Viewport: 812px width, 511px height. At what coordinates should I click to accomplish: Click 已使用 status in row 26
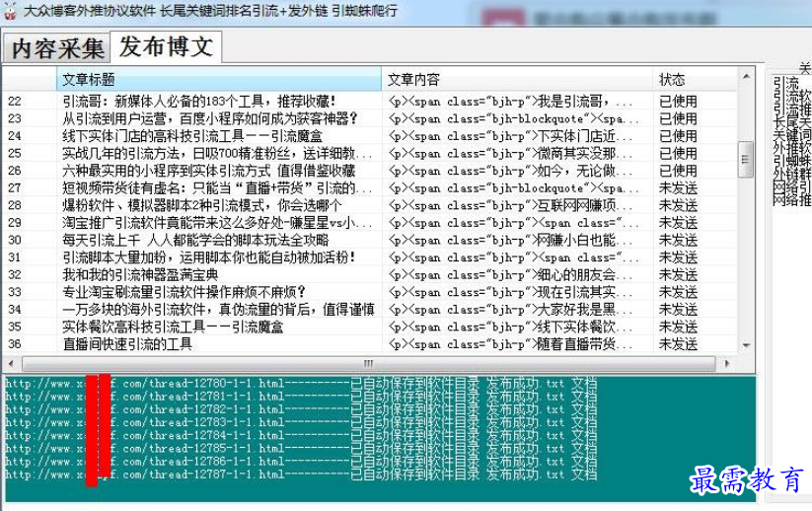(678, 171)
